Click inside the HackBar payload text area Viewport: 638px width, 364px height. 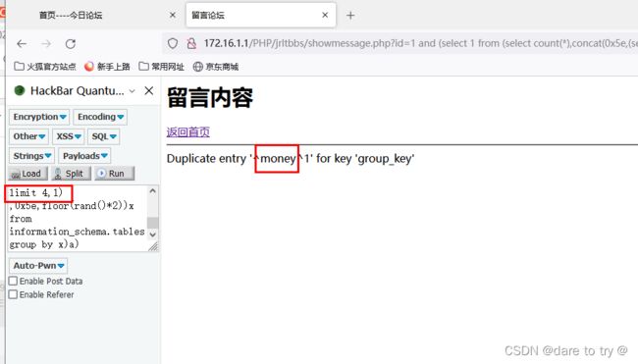pos(78,219)
